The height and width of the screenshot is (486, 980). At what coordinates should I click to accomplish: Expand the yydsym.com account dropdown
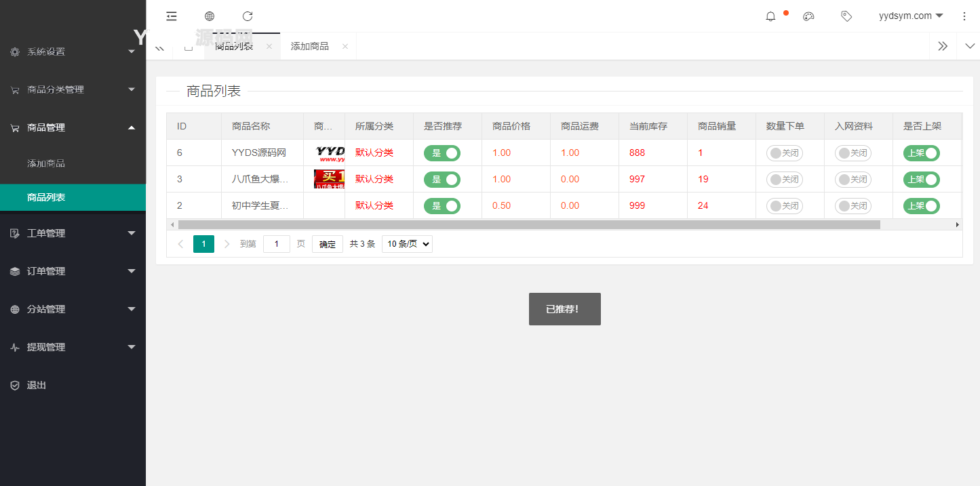click(910, 16)
